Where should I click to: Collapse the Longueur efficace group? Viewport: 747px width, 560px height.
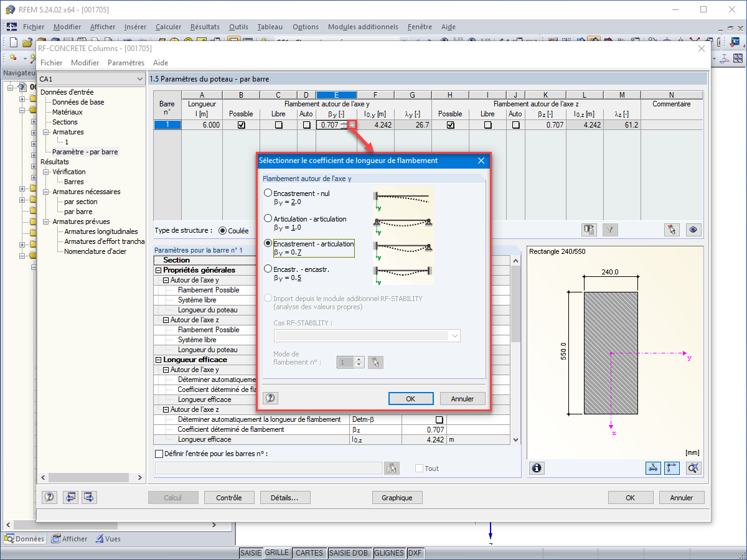click(x=158, y=360)
